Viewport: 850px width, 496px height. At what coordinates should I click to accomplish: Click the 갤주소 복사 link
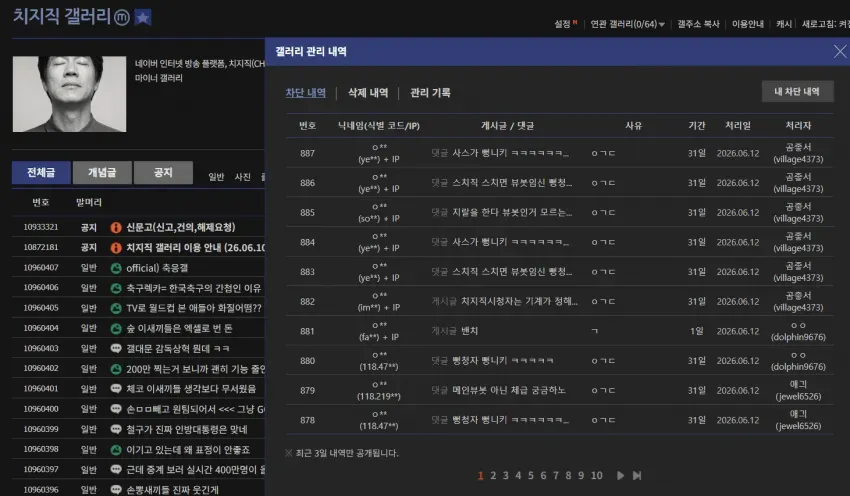click(698, 24)
